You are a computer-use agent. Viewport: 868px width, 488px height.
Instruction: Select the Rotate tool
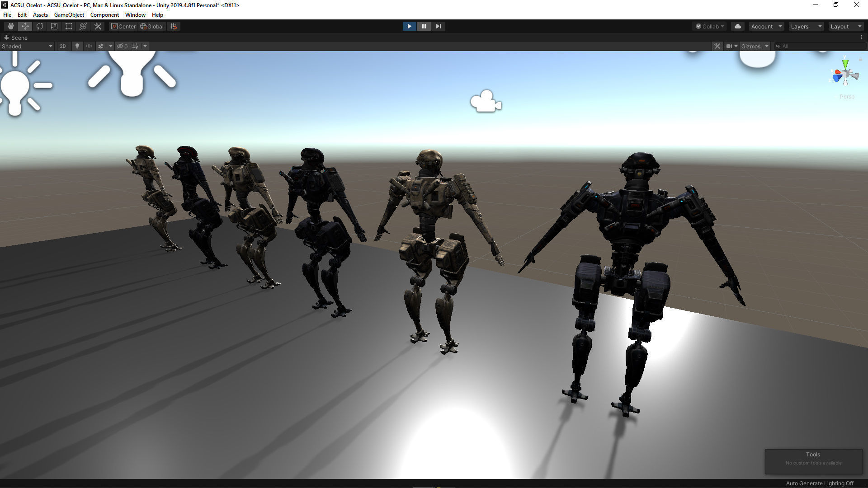pyautogui.click(x=40, y=26)
